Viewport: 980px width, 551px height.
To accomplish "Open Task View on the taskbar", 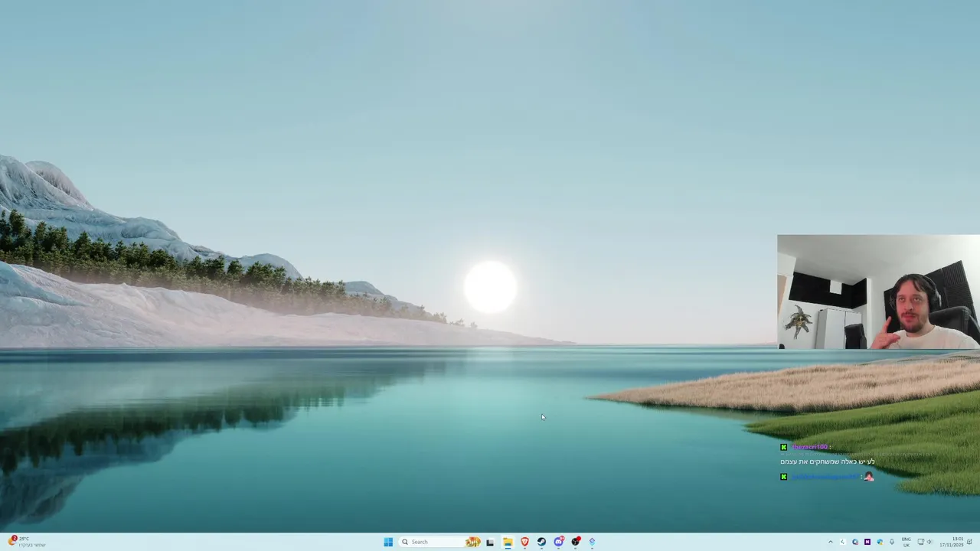I will click(x=490, y=542).
